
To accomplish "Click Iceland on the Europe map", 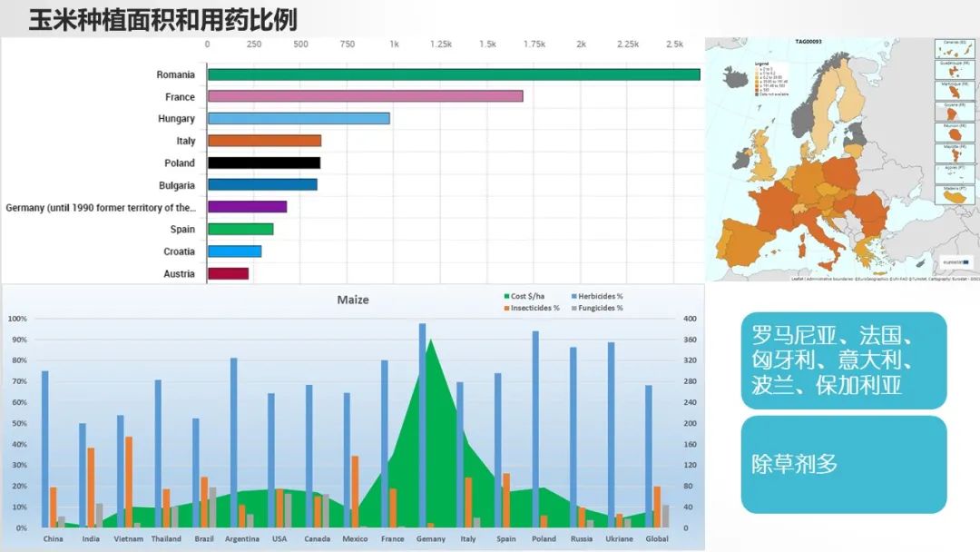I will (x=736, y=77).
